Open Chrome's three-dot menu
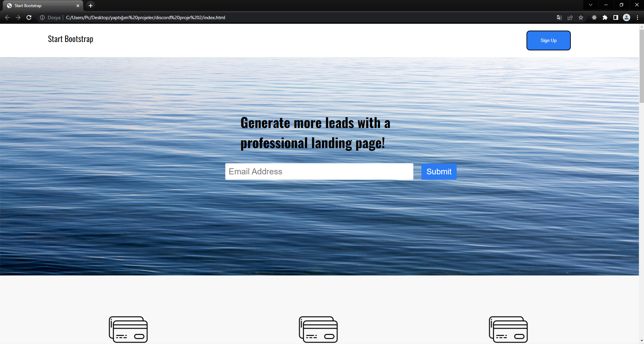Viewport: 644px width, 344px height. [x=638, y=17]
